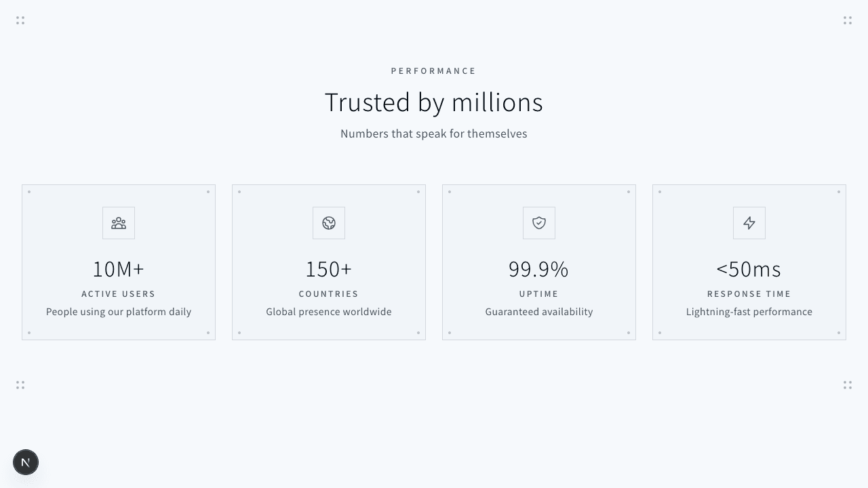Open the Next.js dev tools badge
Image resolution: width=868 pixels, height=488 pixels.
(26, 462)
